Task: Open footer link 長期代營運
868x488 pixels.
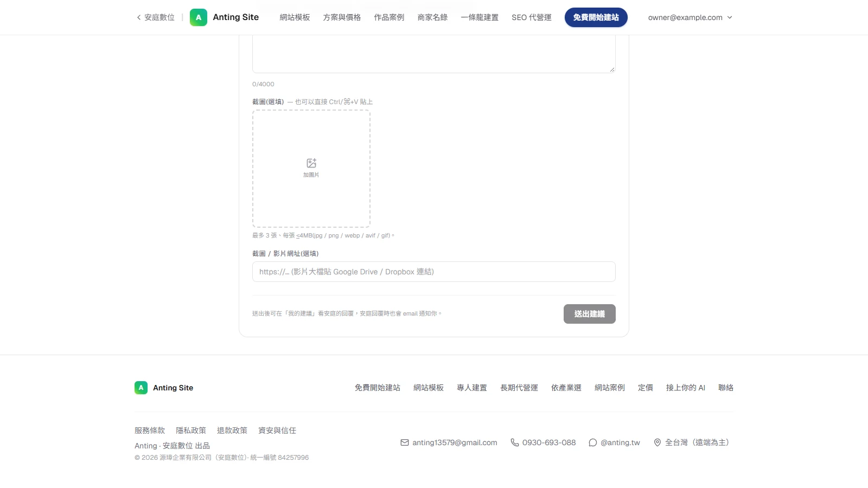Action: 519,388
